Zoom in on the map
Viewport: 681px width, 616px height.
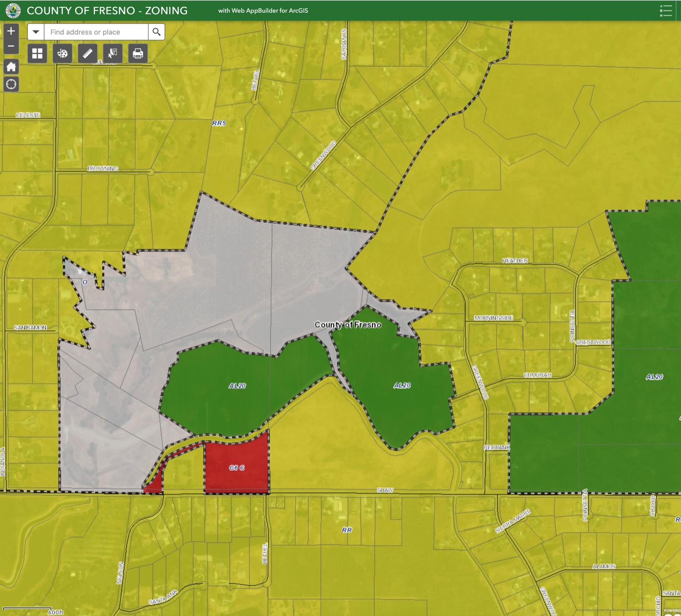(x=11, y=31)
